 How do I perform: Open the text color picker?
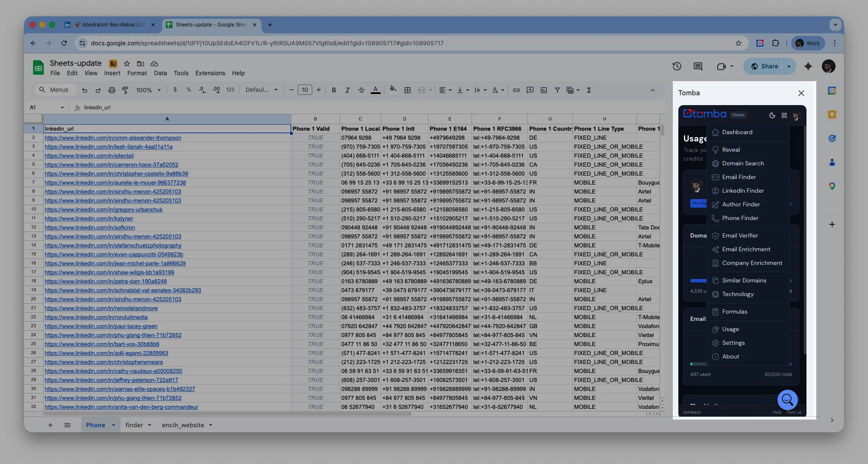[x=375, y=90]
